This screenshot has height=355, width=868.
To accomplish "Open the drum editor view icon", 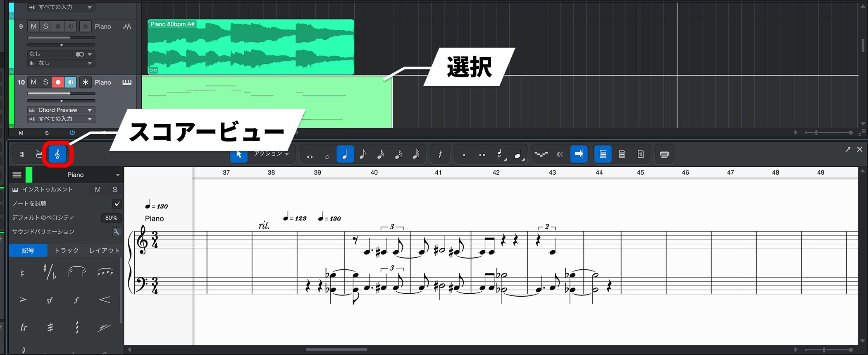I will point(39,154).
